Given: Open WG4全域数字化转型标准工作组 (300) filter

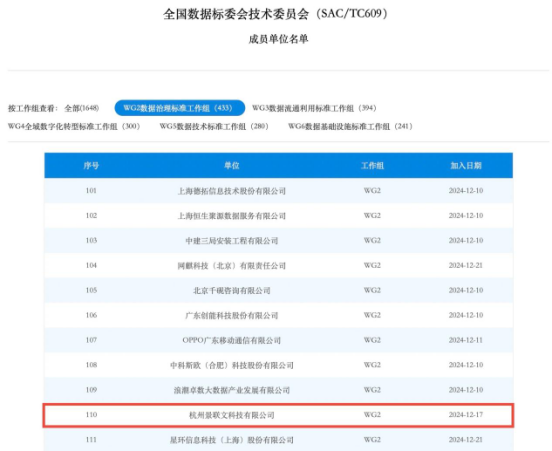Looking at the screenshot, I should point(74,126).
